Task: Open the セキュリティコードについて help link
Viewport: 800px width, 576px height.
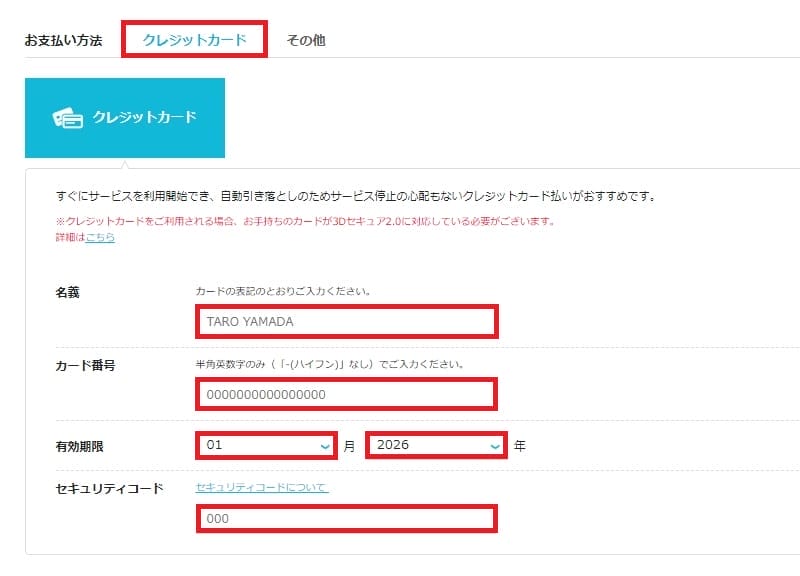Action: [x=262, y=487]
